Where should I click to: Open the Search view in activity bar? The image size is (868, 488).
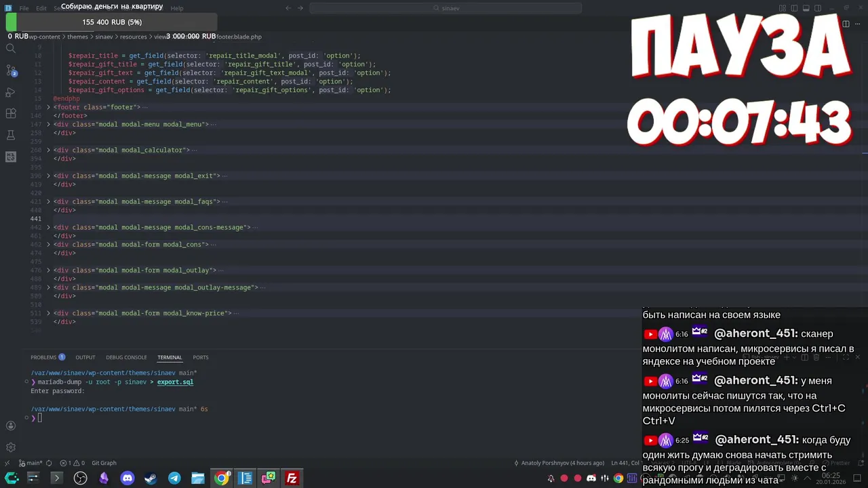tap(10, 49)
